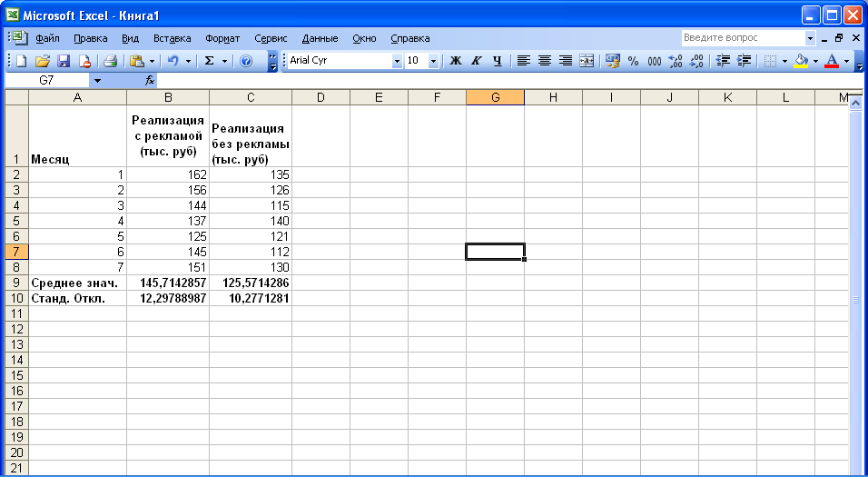Align cell text left
Screen dimensions: 868x477
tap(523, 61)
